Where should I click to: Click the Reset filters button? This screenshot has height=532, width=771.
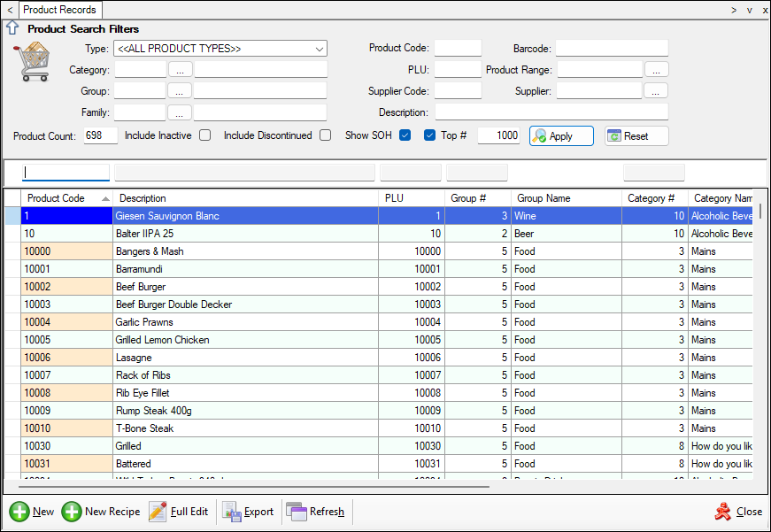tap(636, 136)
